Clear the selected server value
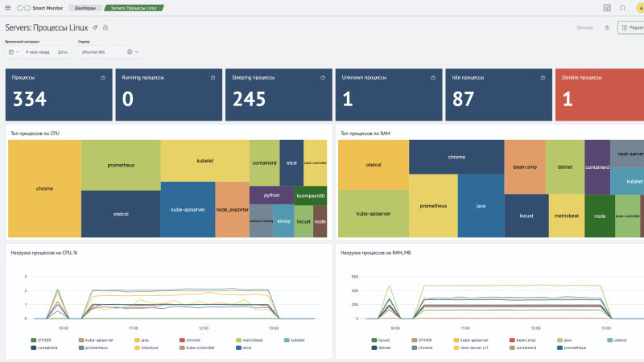 tap(130, 51)
